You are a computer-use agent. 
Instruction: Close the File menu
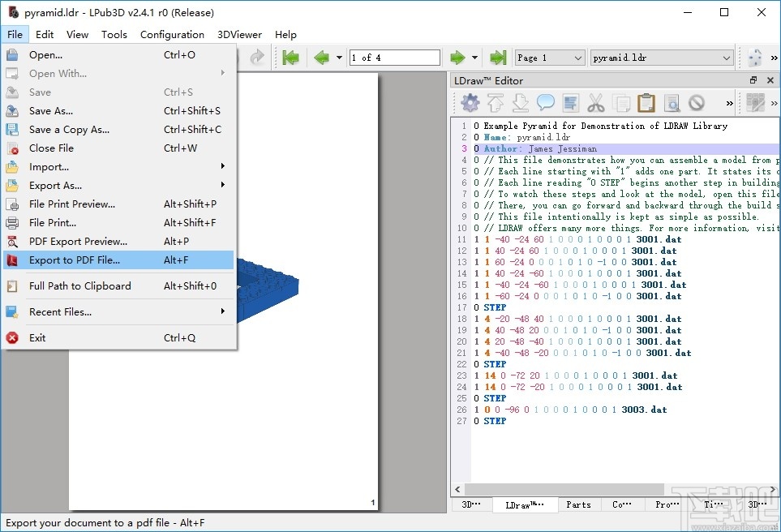coord(15,34)
